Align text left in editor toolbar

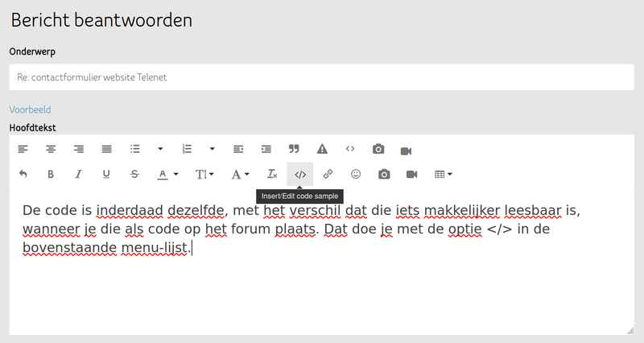tap(23, 149)
